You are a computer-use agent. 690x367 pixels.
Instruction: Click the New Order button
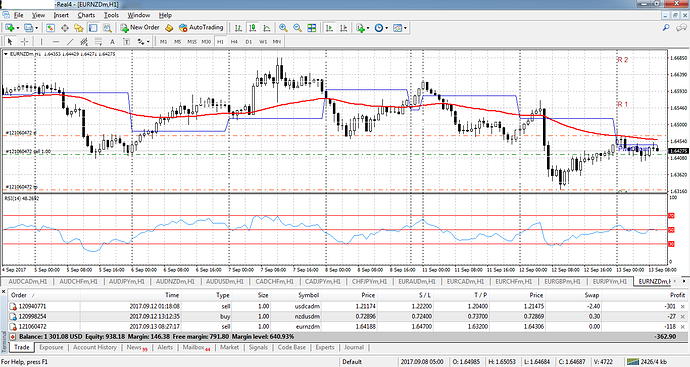pos(140,28)
